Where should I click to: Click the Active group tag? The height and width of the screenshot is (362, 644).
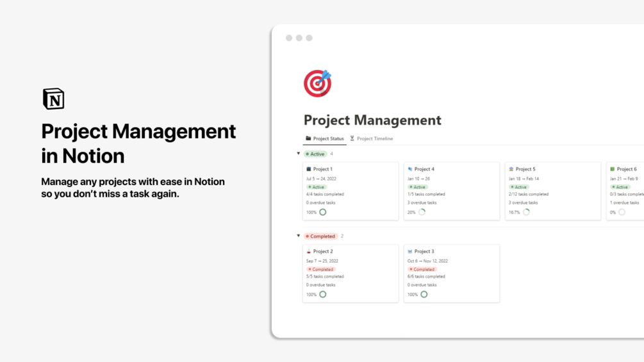click(x=315, y=154)
